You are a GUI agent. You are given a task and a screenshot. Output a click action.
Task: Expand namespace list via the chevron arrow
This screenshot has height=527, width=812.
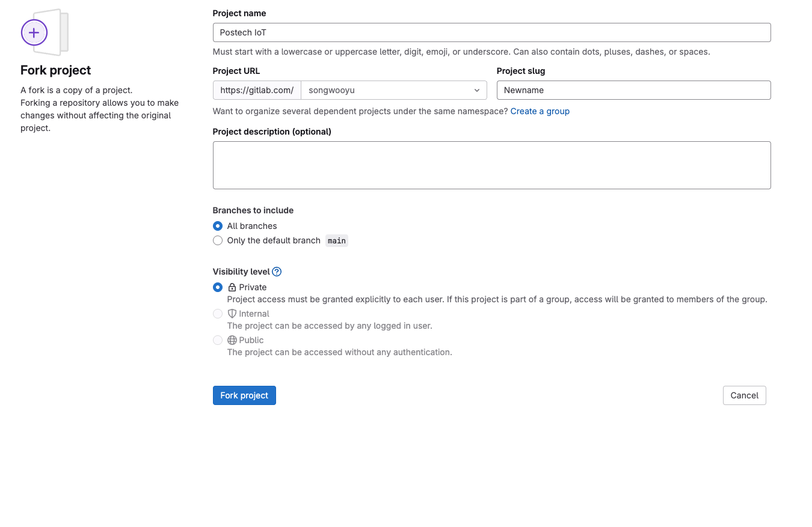[477, 90]
